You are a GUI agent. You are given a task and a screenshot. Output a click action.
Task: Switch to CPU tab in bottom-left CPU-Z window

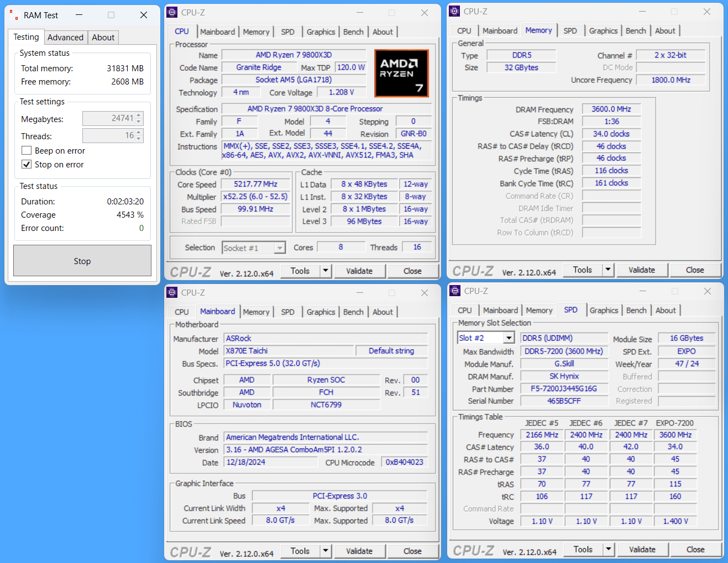181,312
